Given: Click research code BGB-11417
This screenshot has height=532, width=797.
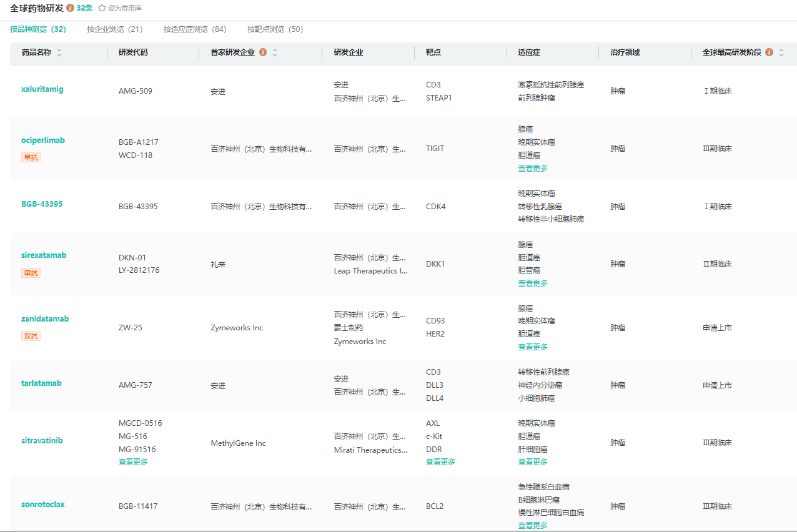Looking at the screenshot, I should [138, 506].
